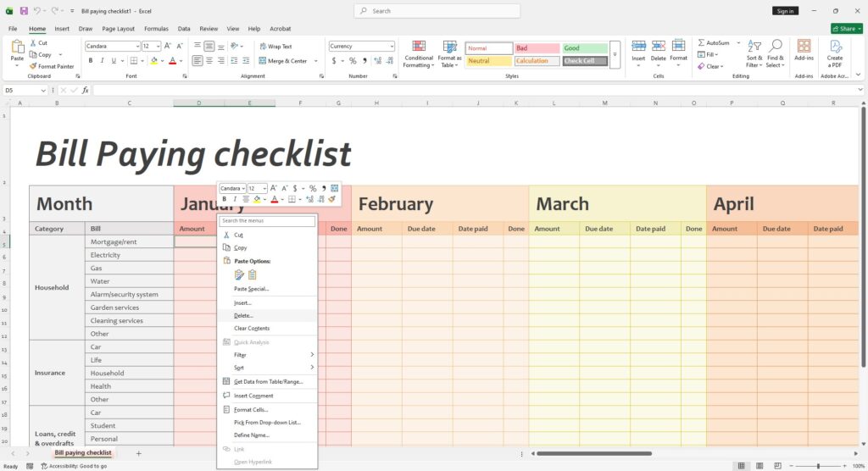
Task: Click ribbon Percent Style icon
Action: 353,60
